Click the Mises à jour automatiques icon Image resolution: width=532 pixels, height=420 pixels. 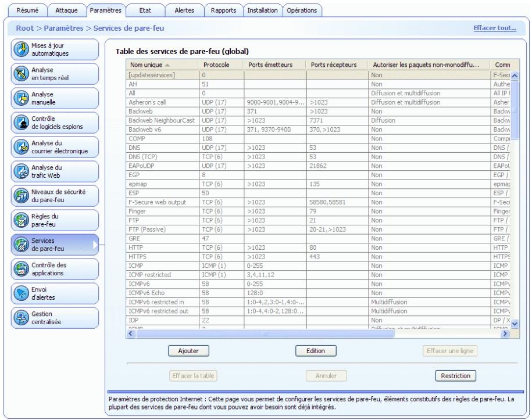coord(21,49)
